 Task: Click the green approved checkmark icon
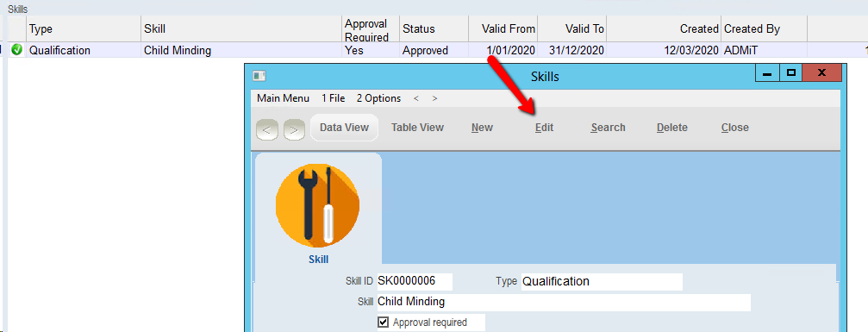pyautogui.click(x=17, y=50)
